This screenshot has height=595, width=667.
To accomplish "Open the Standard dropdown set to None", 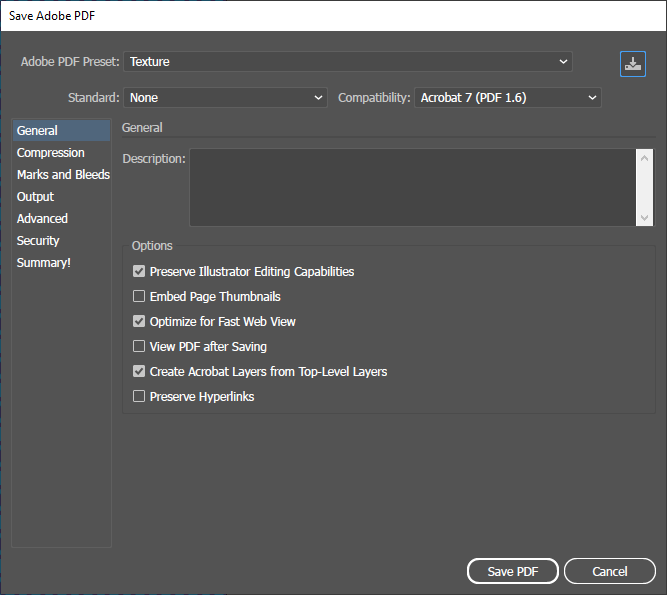I will click(225, 98).
